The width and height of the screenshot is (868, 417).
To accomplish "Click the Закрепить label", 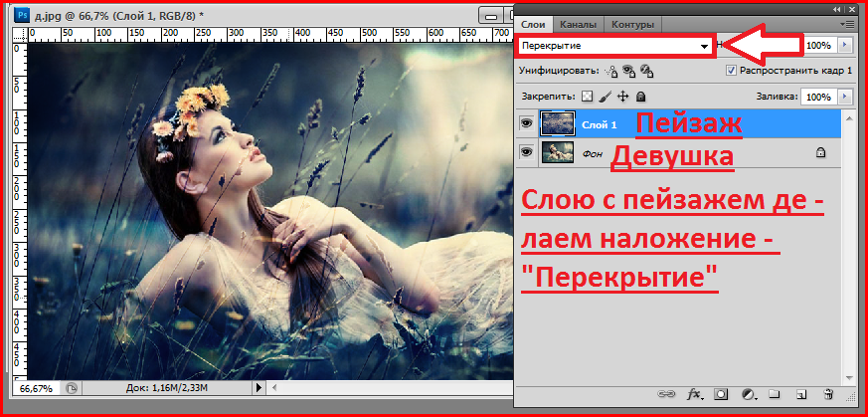I will click(549, 97).
